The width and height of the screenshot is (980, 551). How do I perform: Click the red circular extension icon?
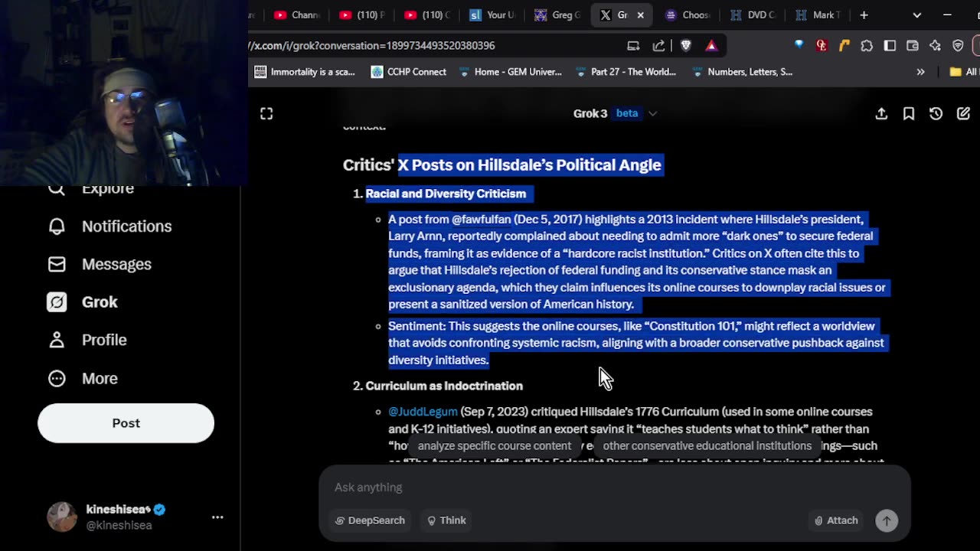coord(822,46)
